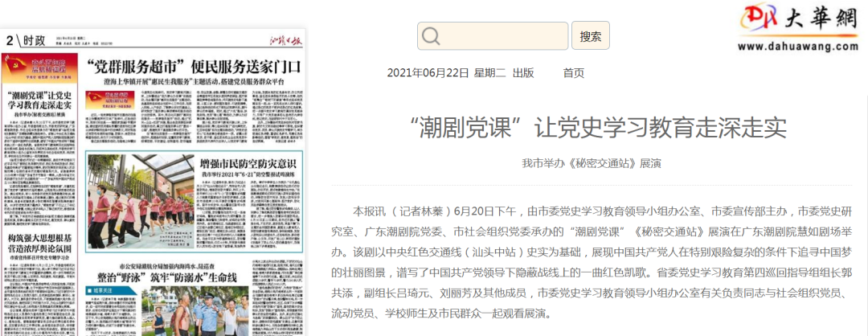The width and height of the screenshot is (868, 336).
Task: Open 整治“野泳” 筑牢“防溺水”生命线 headline
Action: click(166, 278)
